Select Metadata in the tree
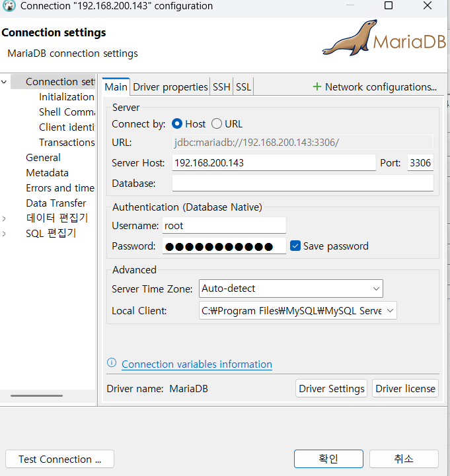Screen dimensions: 450x476 (x=47, y=173)
